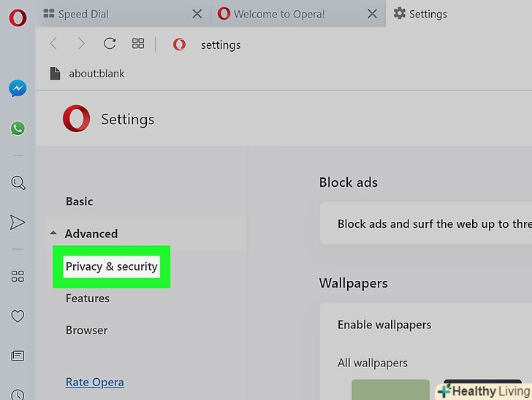
Task: Click the Wallpapers heading
Action: 353,283
